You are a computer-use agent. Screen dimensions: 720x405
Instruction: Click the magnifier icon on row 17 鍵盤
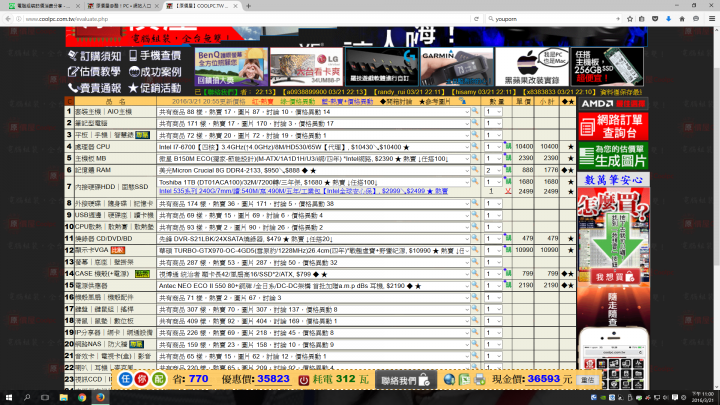(475, 309)
